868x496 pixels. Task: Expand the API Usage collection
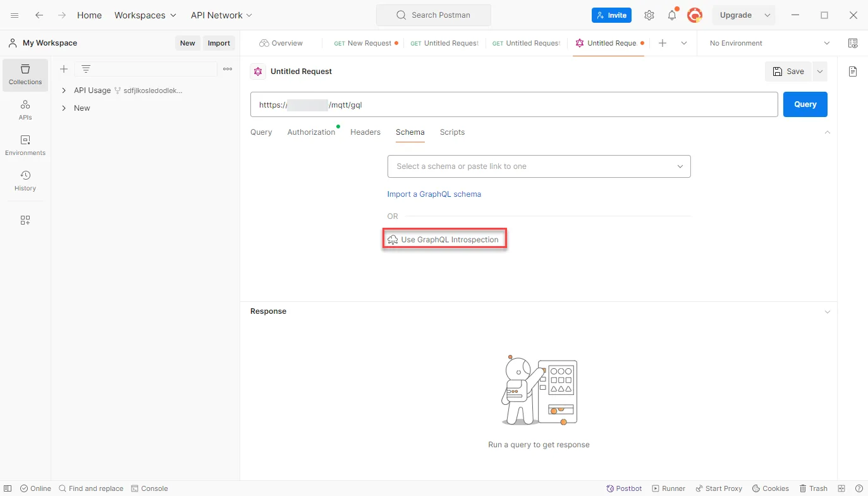tap(64, 90)
